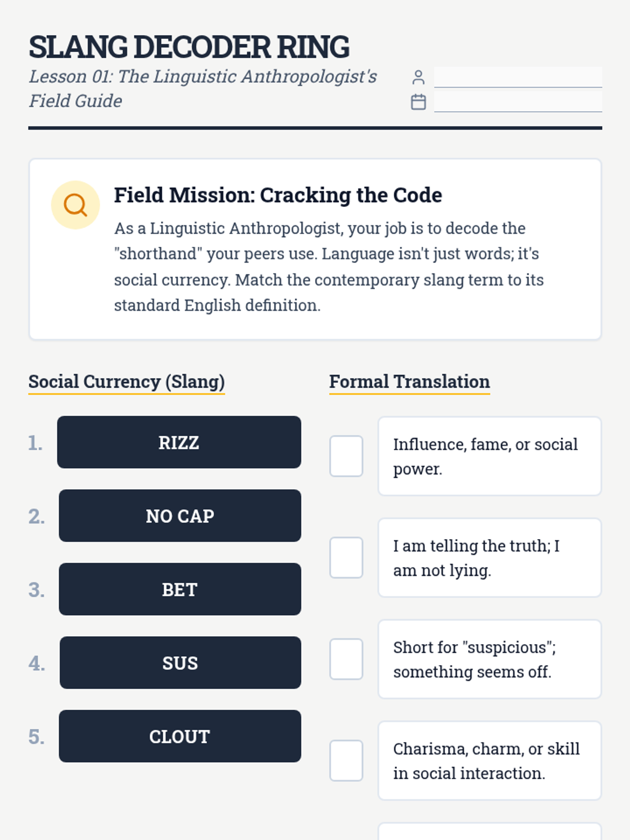Choose the BET slang term

[x=180, y=589]
